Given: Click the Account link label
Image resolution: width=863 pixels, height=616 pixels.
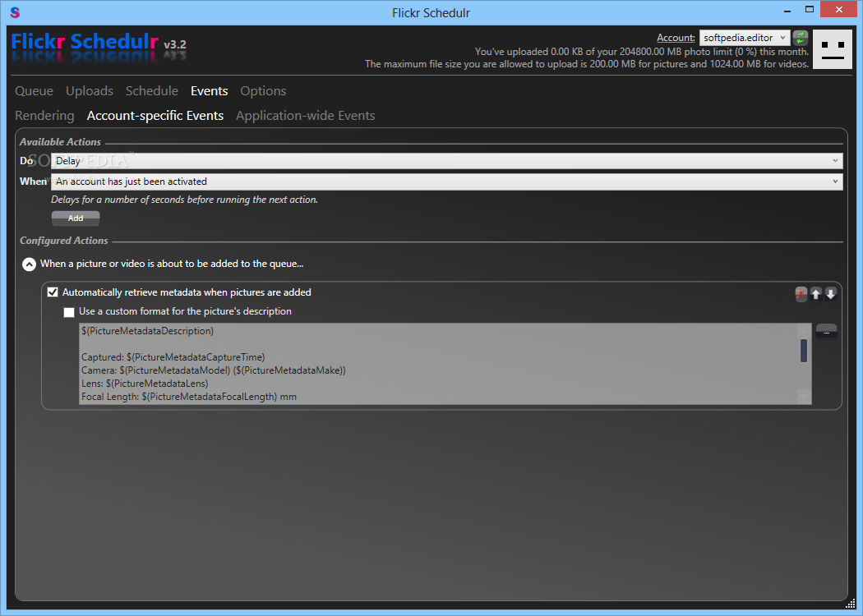Looking at the screenshot, I should [676, 38].
